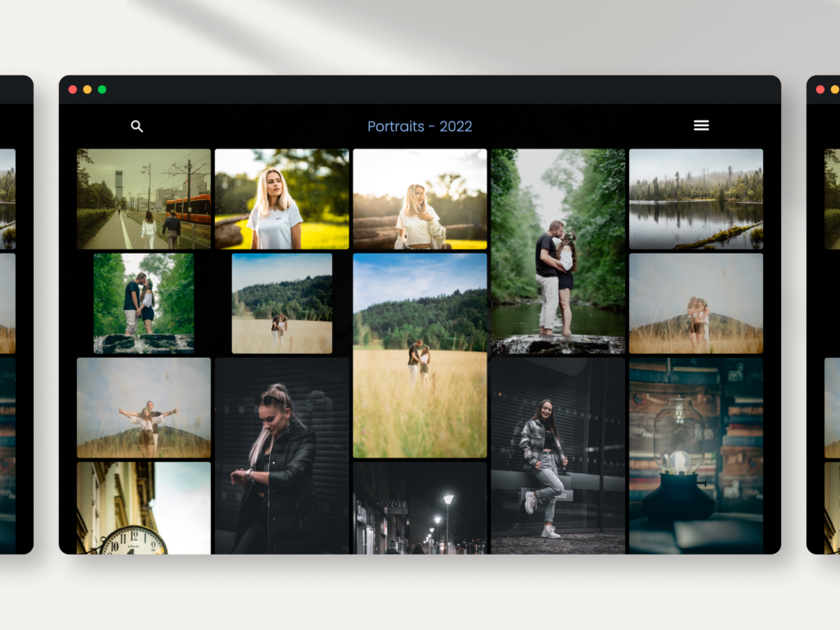Open the search magnifier icon
Viewport: 840px width, 630px height.
click(137, 126)
